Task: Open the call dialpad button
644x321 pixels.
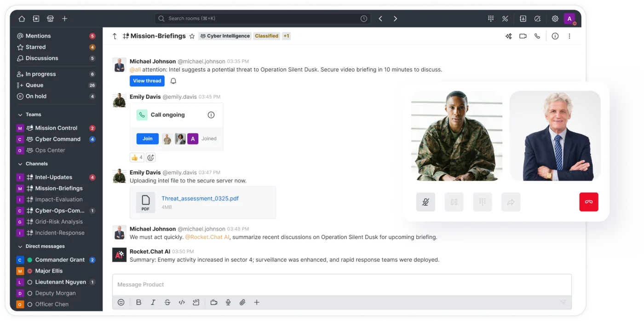Action: [483, 202]
